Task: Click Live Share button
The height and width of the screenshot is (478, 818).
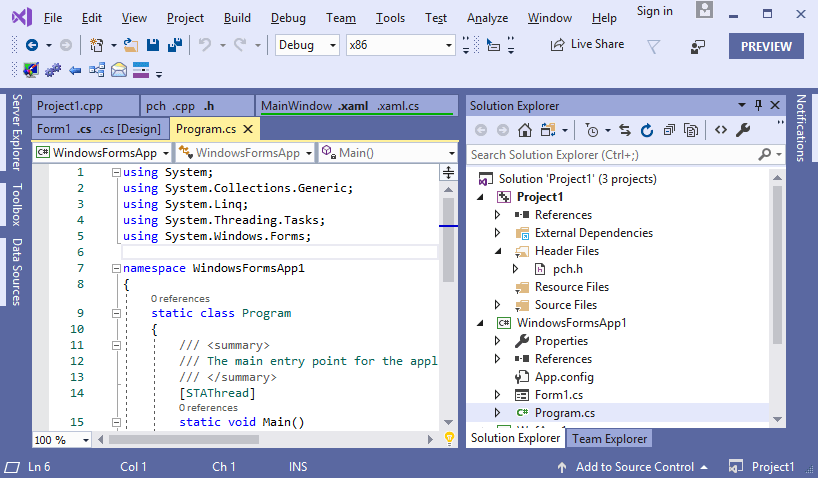Action: click(x=587, y=45)
